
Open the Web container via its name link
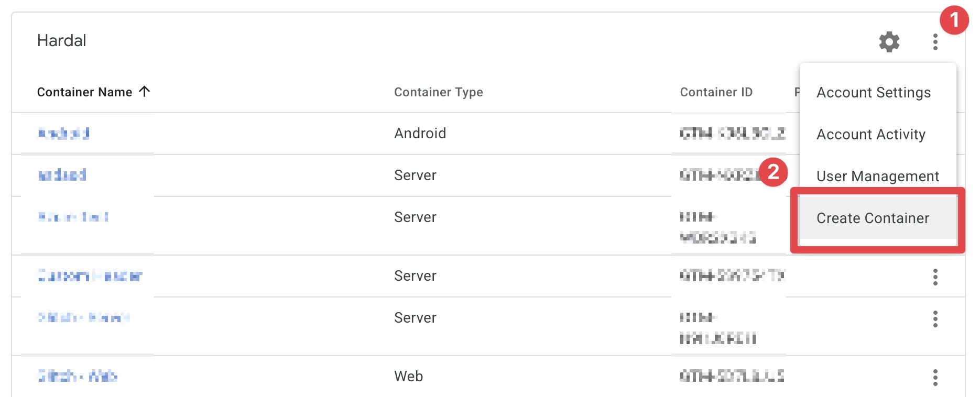79,376
